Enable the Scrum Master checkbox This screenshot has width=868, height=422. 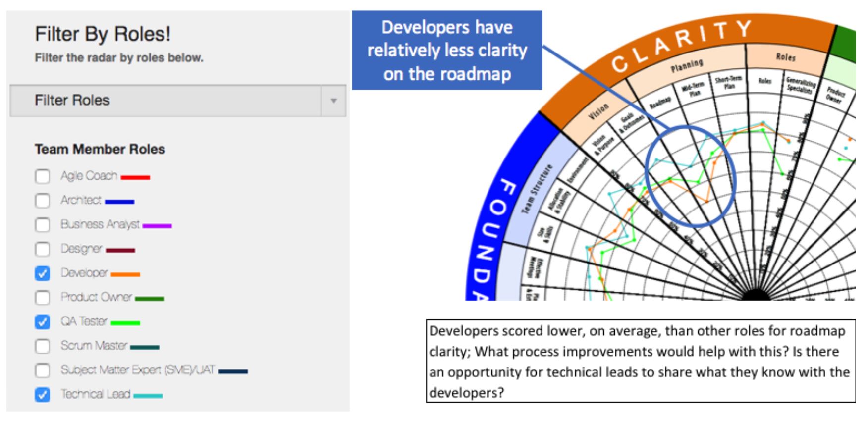pos(43,346)
